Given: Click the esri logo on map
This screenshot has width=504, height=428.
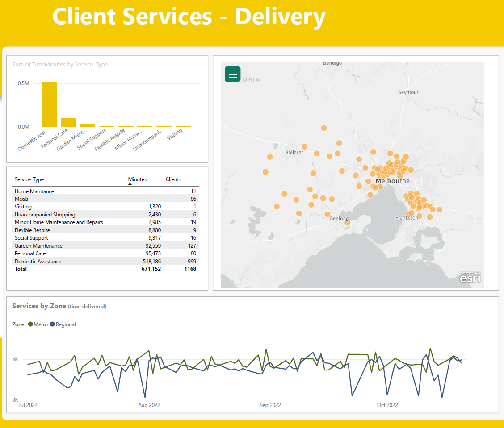Looking at the screenshot, I should coord(470,277).
